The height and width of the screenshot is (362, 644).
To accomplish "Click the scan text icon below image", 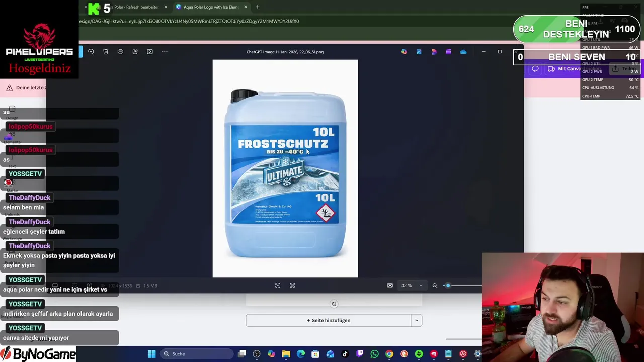I will click(x=292, y=286).
